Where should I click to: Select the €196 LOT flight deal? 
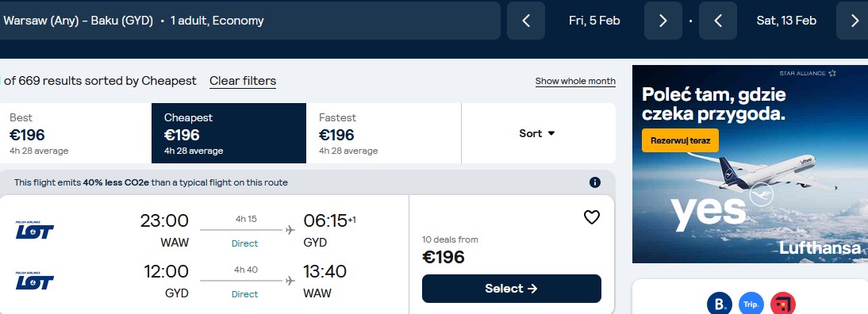512,289
